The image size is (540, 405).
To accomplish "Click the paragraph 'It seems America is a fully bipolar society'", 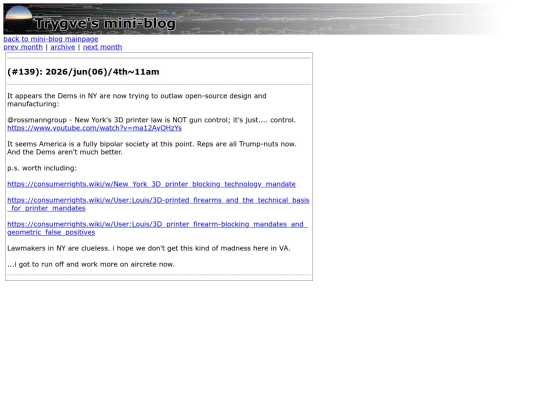I will (152, 148).
